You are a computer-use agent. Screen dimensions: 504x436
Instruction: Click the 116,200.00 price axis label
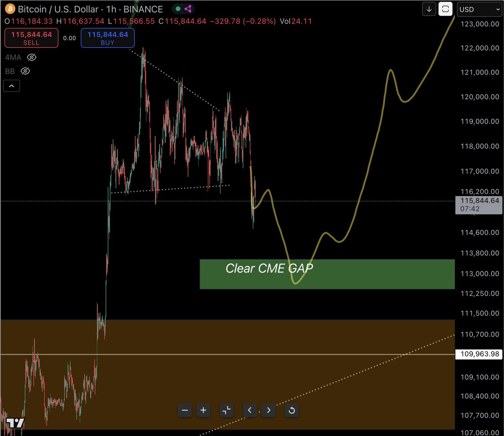[480, 192]
